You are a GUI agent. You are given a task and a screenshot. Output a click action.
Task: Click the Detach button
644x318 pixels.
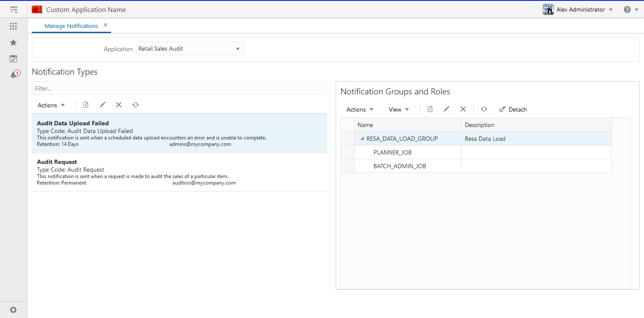point(513,109)
